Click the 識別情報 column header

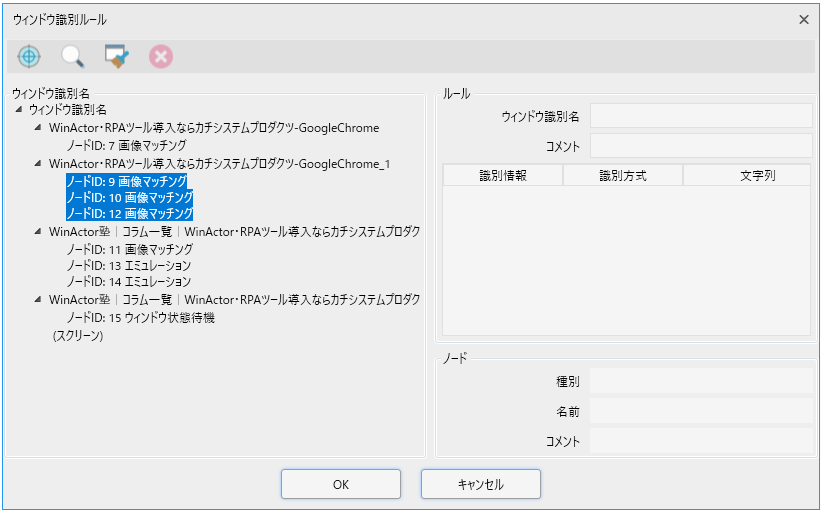502,176
